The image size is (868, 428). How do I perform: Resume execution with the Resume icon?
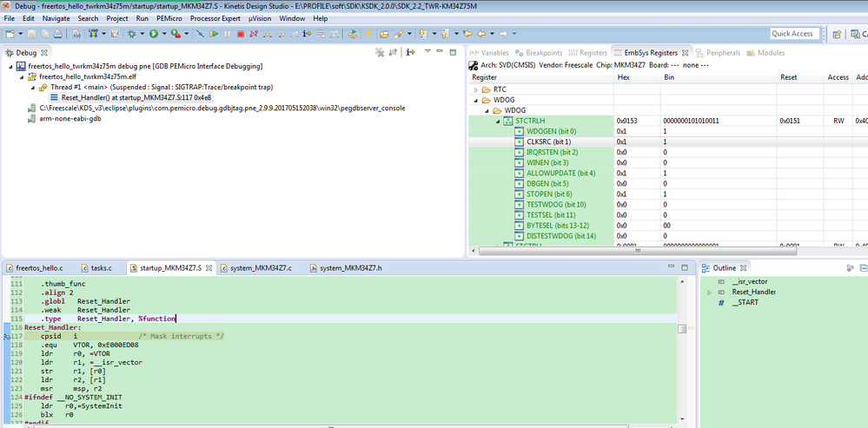click(214, 34)
